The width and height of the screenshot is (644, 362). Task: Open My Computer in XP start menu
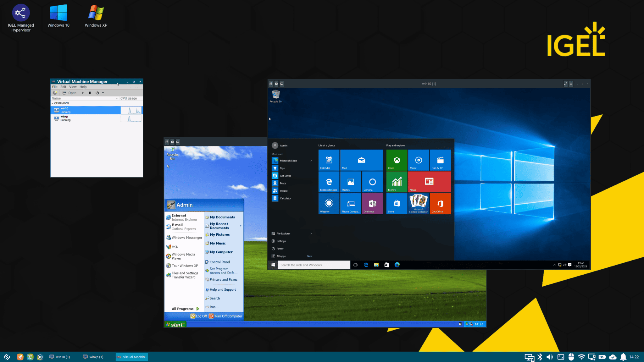tap(219, 252)
